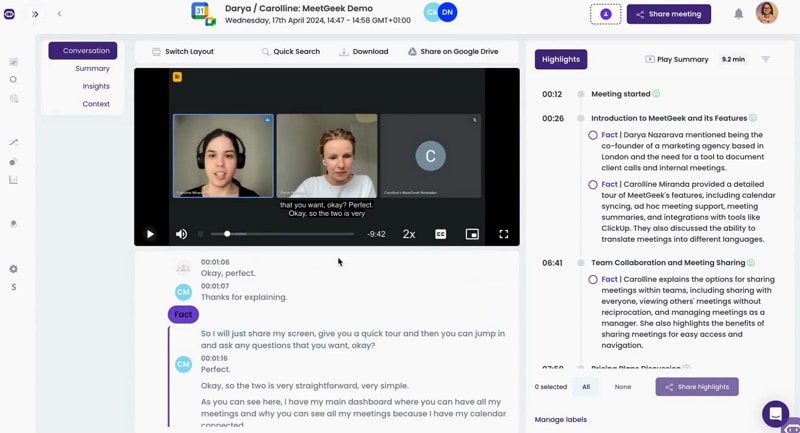
Task: Click the S icon in left sidebar
Action: 14,287
